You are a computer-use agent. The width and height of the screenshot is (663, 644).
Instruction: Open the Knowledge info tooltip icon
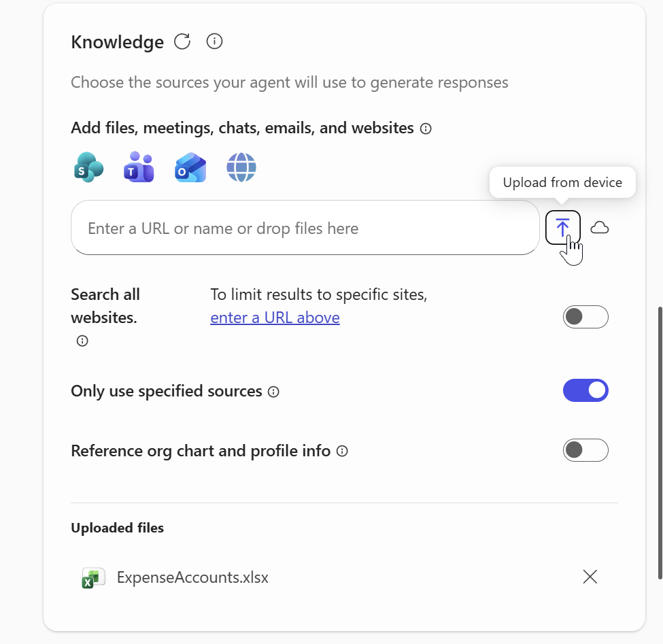click(214, 41)
